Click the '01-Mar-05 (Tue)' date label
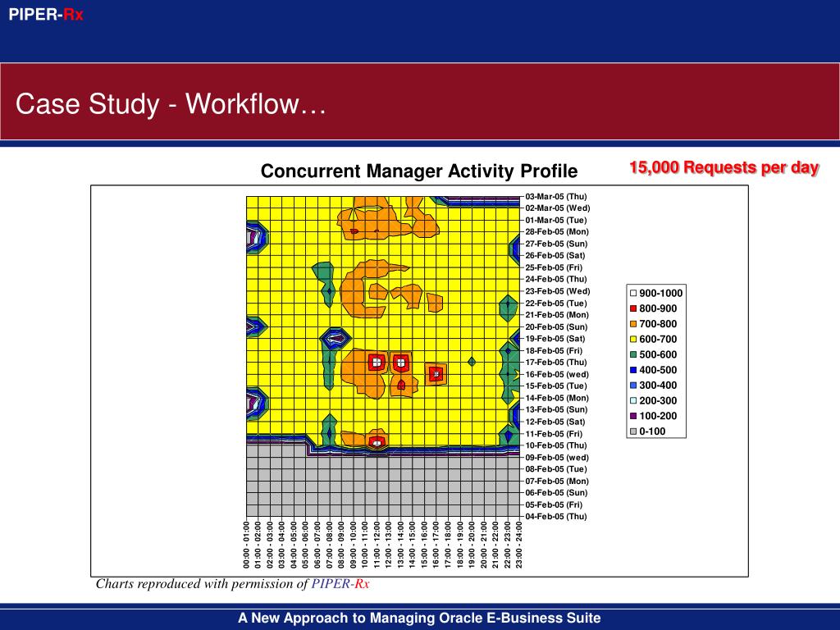The height and width of the screenshot is (630, 840). 556,220
